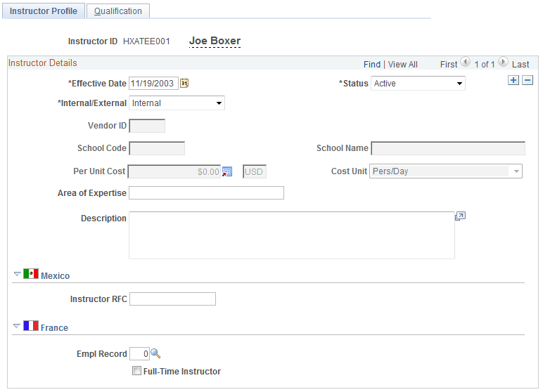Viewport: 543px width, 392px height.
Task: Click the HXATEE001 instructor ID value
Action: point(146,41)
